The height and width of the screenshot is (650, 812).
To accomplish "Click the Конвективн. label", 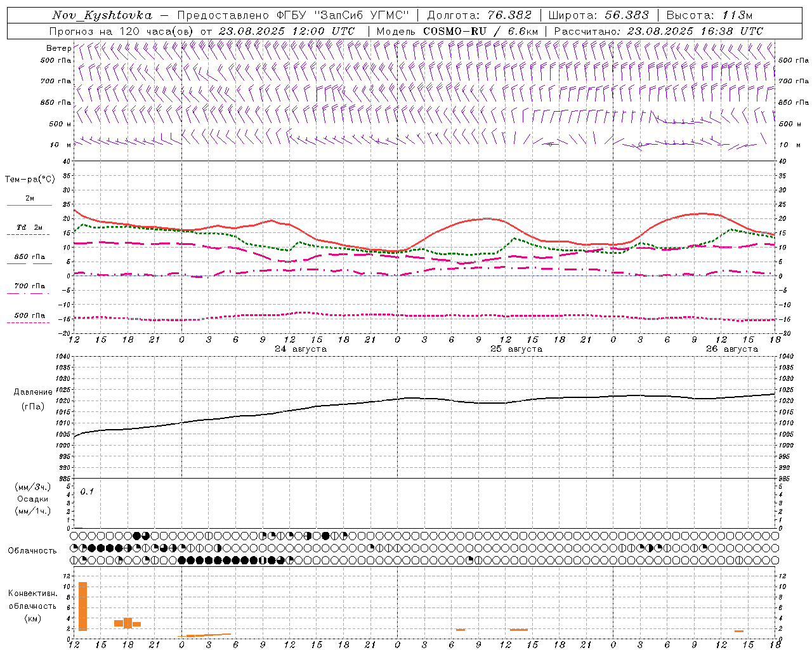I will pos(33,594).
